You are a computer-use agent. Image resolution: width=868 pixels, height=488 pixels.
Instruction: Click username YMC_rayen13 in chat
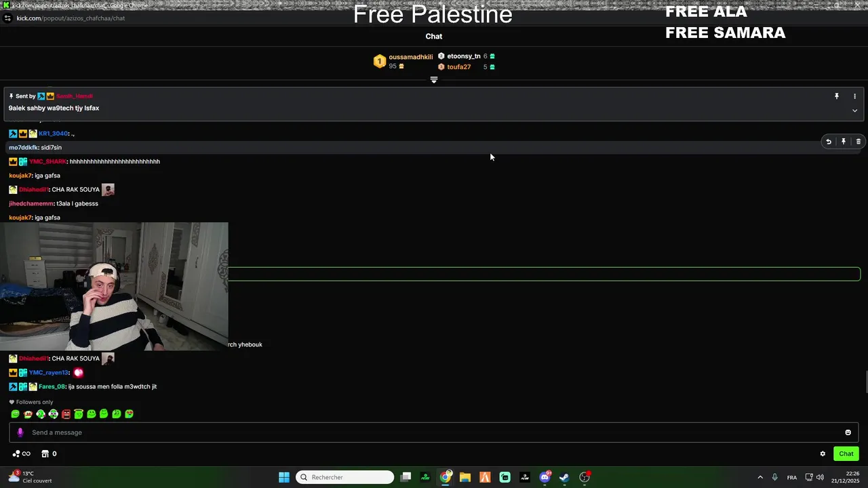pos(48,372)
